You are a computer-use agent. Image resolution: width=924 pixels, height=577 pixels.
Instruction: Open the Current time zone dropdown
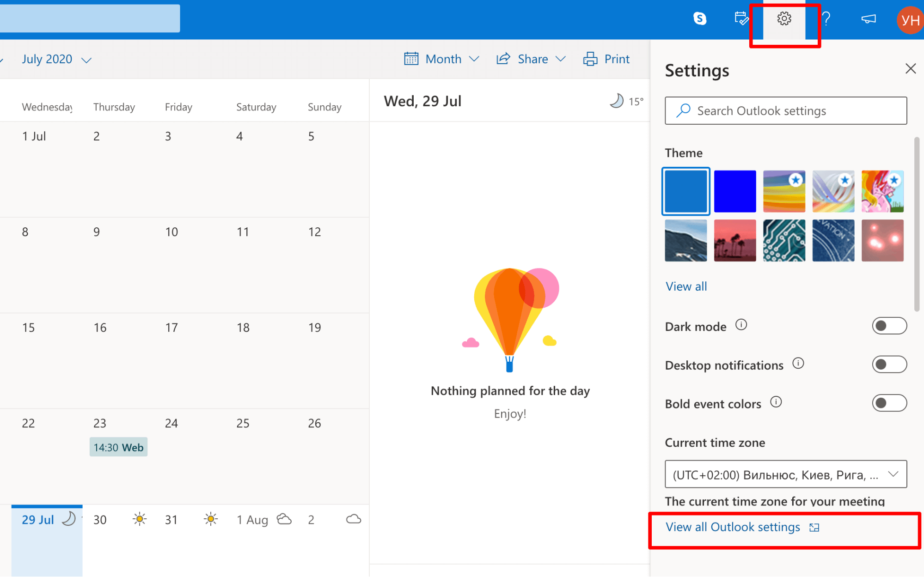click(785, 474)
